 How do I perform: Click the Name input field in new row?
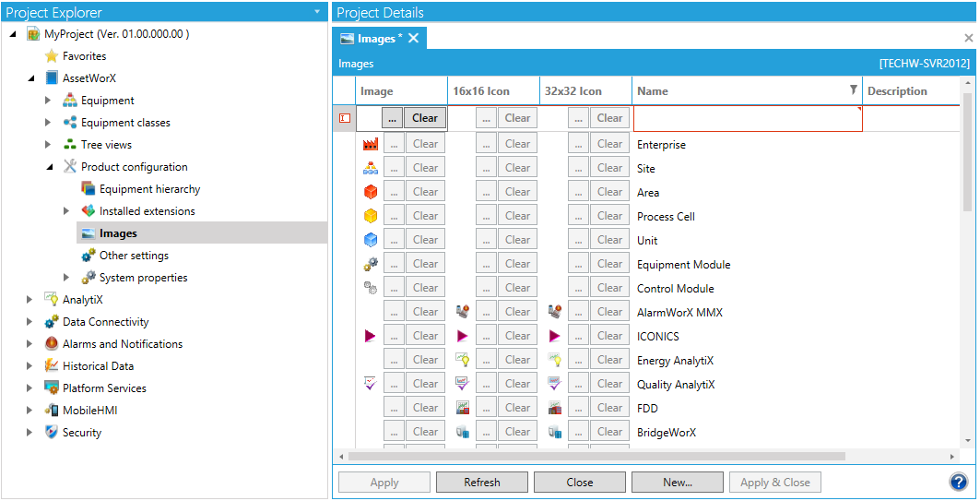[x=747, y=118]
